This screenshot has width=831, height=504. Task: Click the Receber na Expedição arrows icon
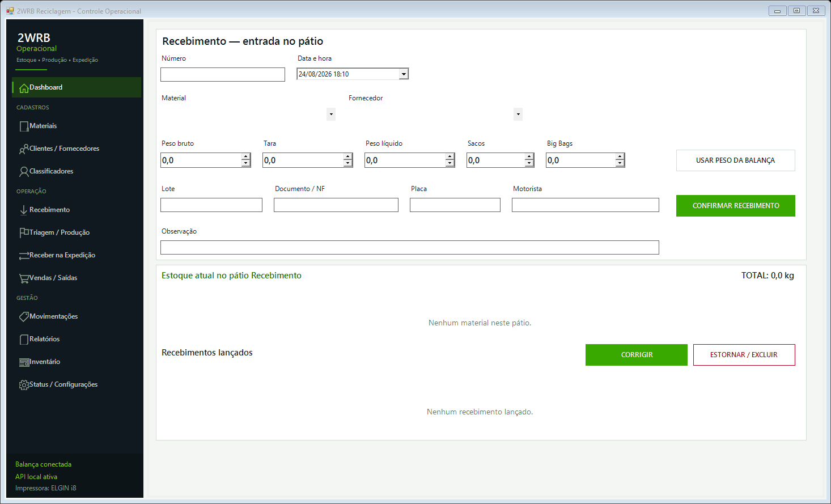[x=24, y=256]
